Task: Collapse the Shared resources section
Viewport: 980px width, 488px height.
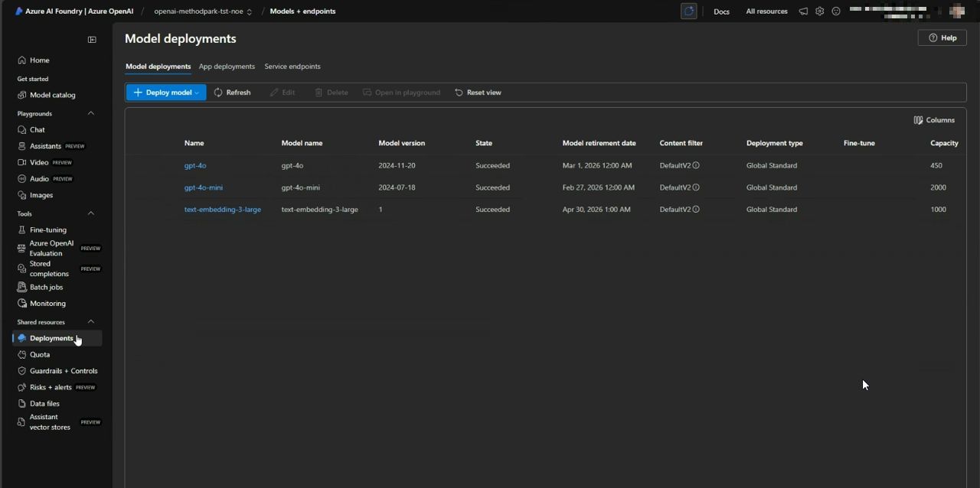Action: [91, 322]
